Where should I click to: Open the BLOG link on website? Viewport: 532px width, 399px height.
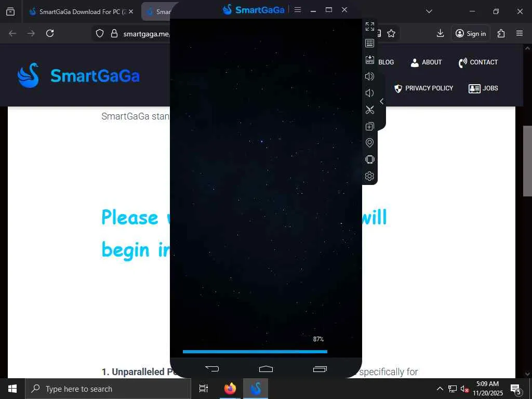pyautogui.click(x=386, y=62)
